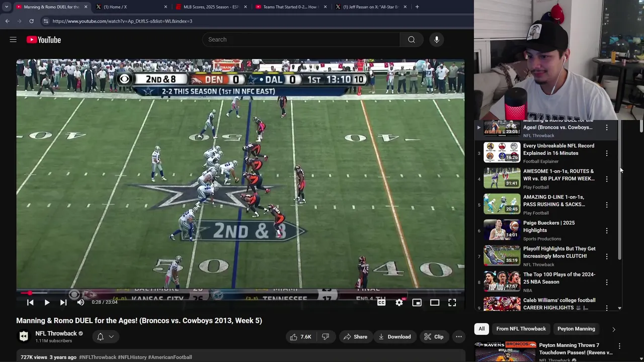The image size is (644, 362).
Task: Open the NFL Throwback channel name link
Action: (56, 333)
